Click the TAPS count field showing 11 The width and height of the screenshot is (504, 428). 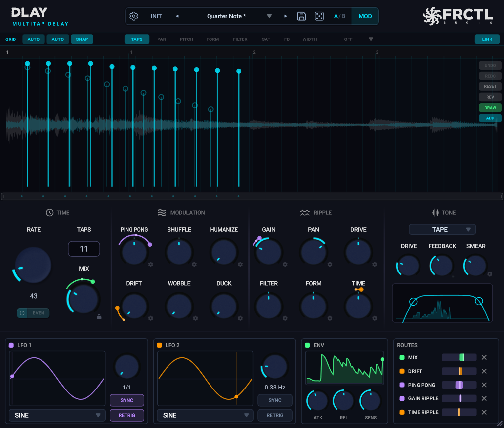click(x=84, y=249)
